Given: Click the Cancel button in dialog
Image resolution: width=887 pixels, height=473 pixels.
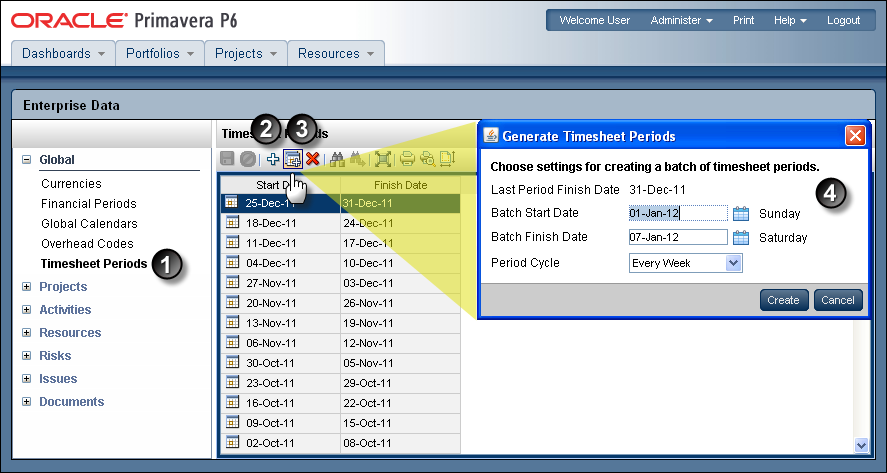Looking at the screenshot, I should (x=838, y=300).
